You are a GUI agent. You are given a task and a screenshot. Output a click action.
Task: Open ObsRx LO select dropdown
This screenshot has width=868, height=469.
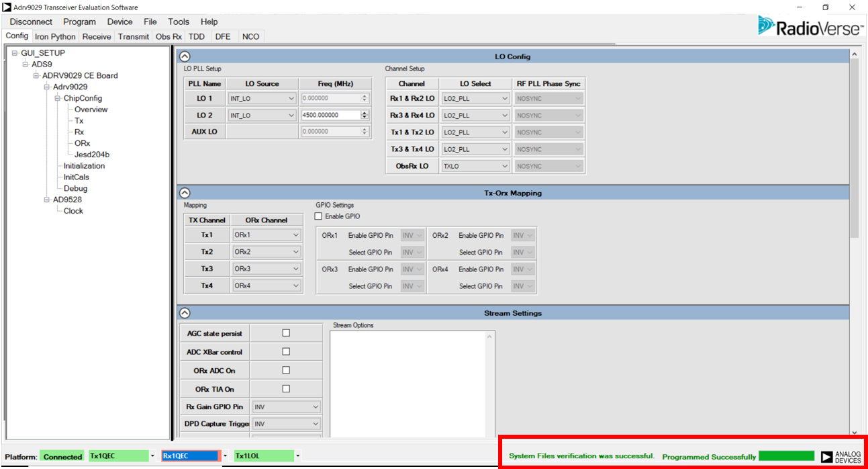tap(475, 166)
